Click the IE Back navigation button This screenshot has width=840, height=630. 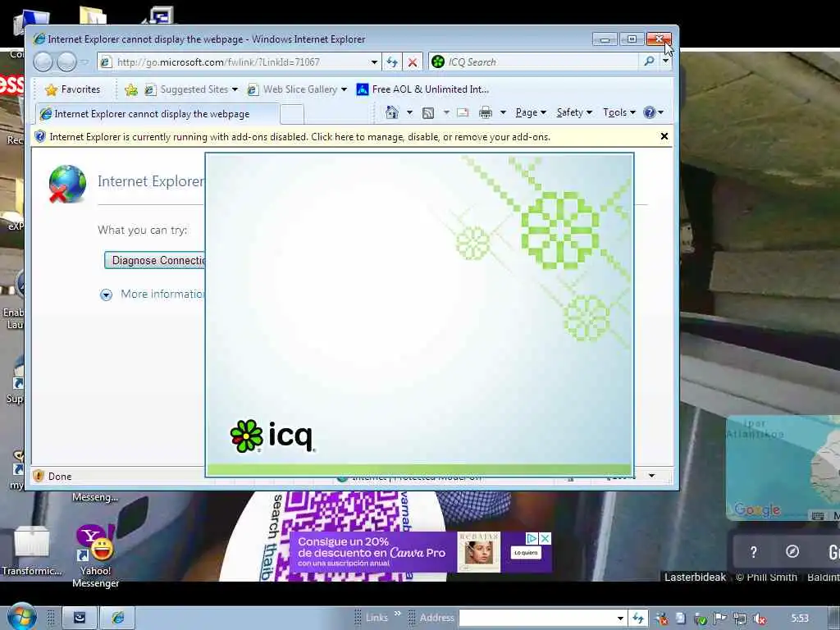(43, 62)
